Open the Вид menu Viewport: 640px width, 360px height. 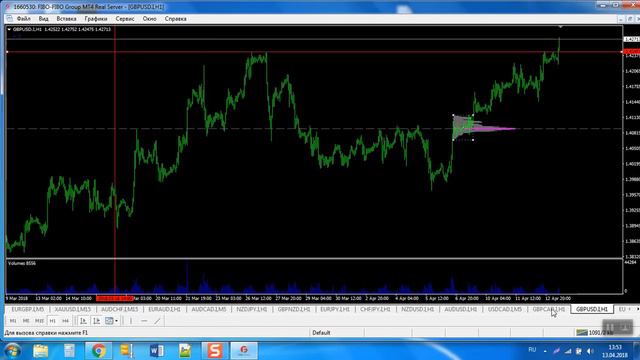pos(44,19)
